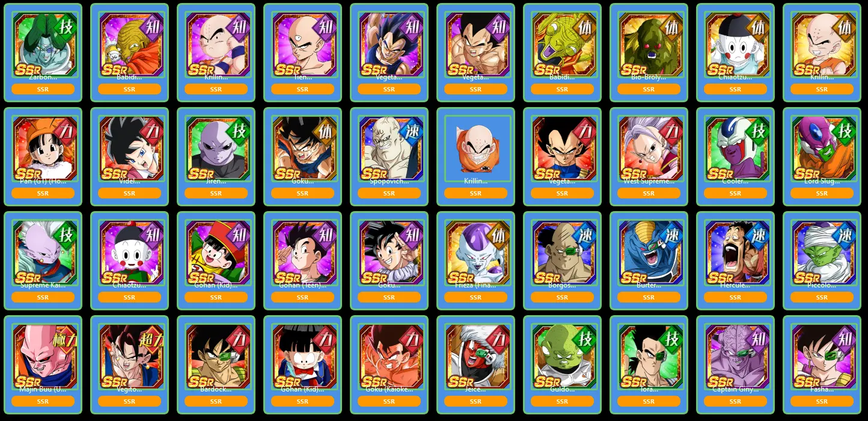
Task: Open the Captain Ginyu card icon
Action: (x=735, y=357)
